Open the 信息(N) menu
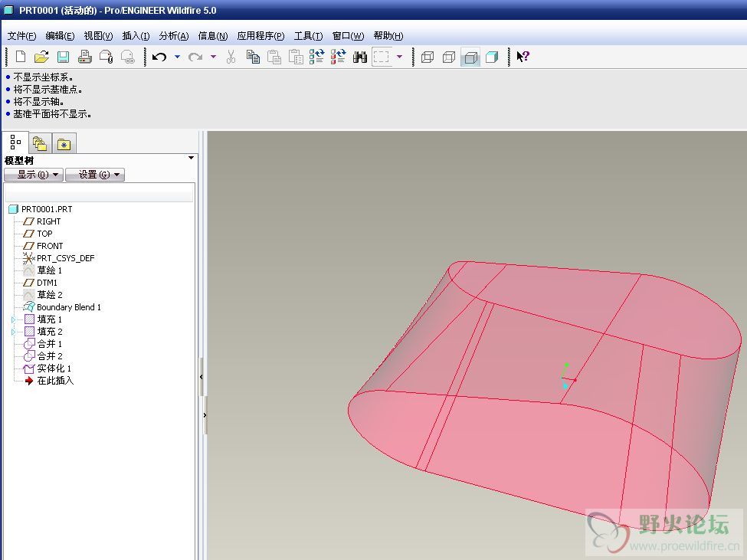This screenshot has height=560, width=747. (212, 36)
